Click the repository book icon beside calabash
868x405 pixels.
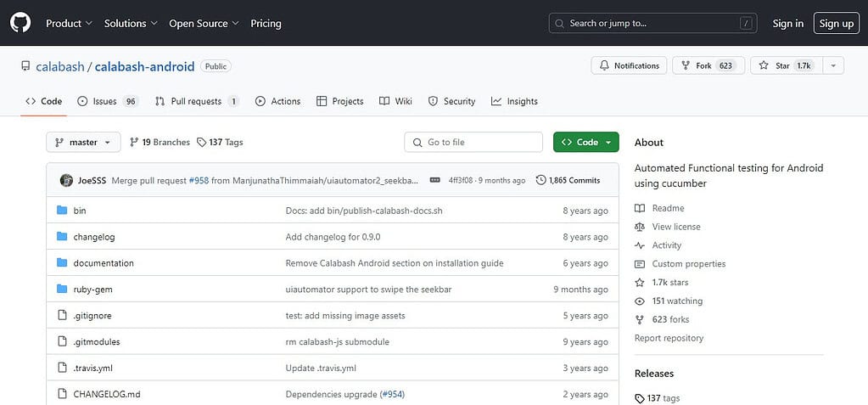(x=25, y=66)
